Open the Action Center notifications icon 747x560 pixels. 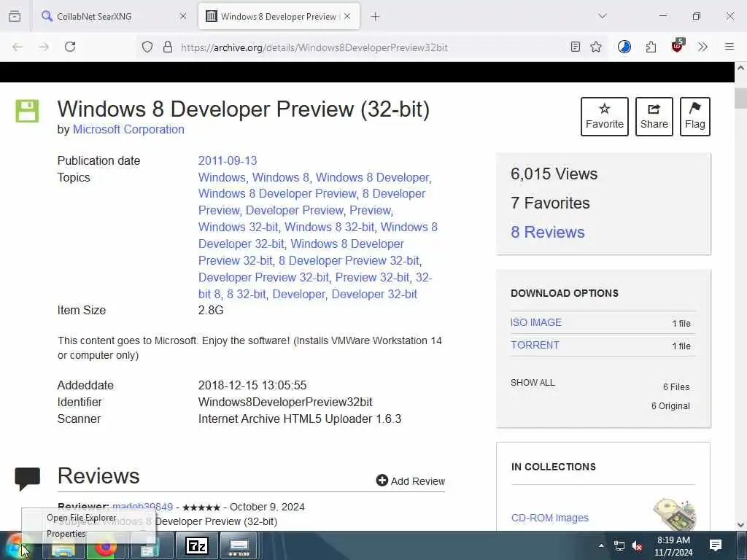pos(716,545)
